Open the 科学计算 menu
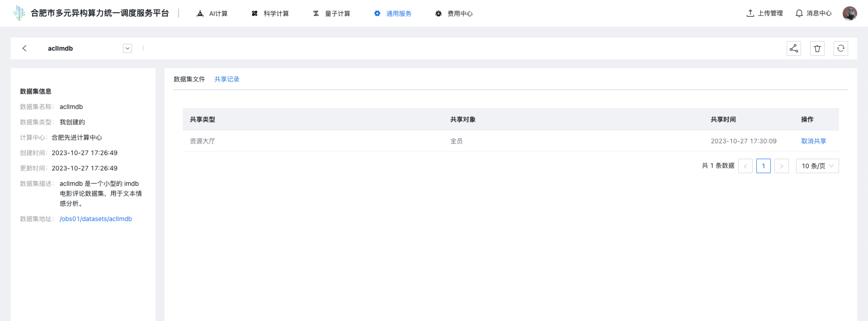 click(x=270, y=14)
